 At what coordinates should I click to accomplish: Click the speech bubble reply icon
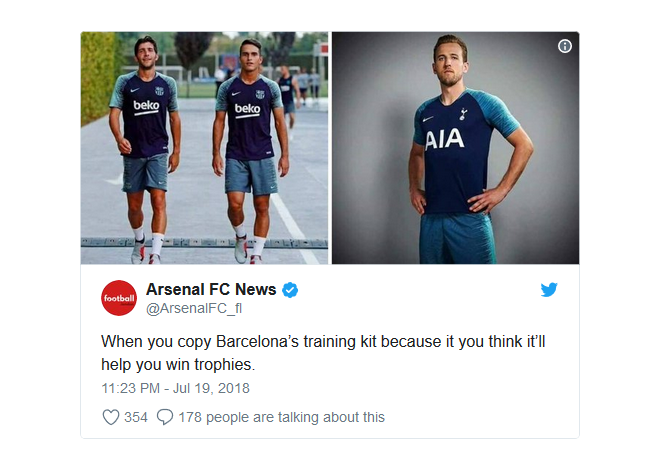point(165,417)
